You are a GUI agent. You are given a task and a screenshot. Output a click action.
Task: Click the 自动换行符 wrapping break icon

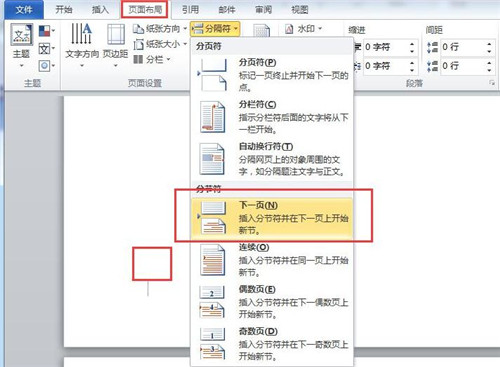pos(212,159)
